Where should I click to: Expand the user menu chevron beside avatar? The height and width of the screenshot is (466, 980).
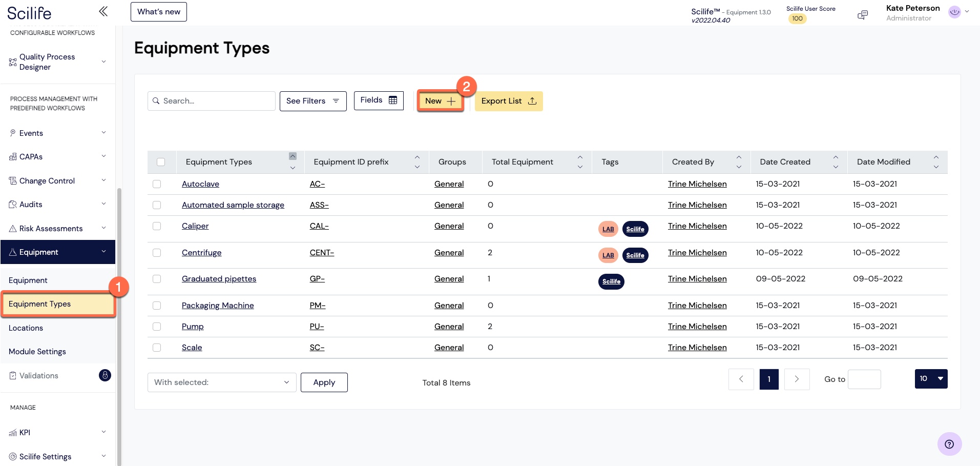(967, 11)
